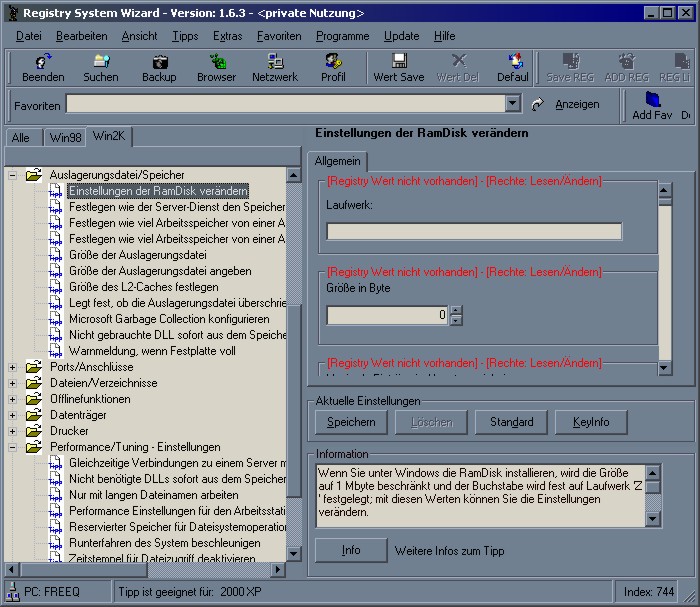
Task: Click inside the Laufwerk input field
Action: coord(474,231)
